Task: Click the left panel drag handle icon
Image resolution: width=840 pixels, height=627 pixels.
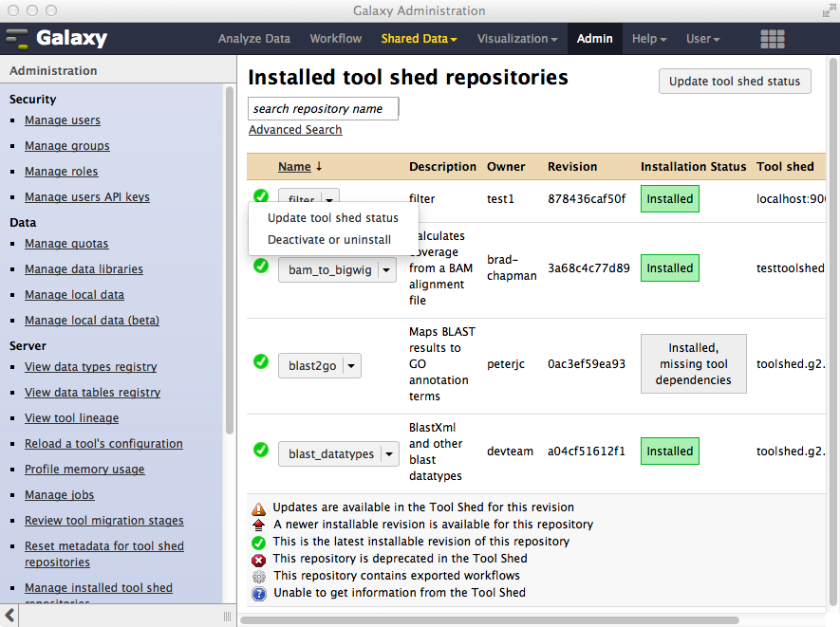Action: tap(227, 617)
